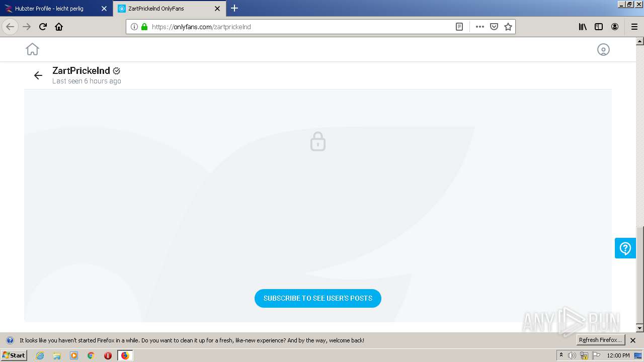Click the vertical scrollbar thumb
644x362 pixels.
(640, 275)
